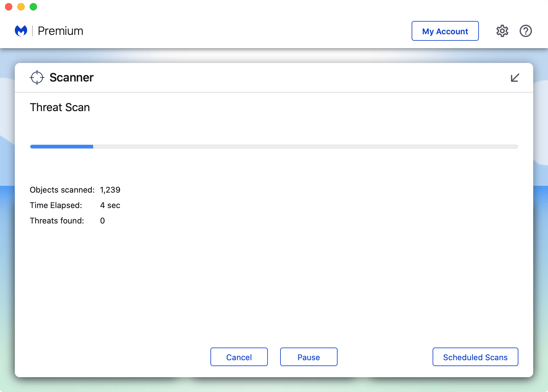
Task: Open Settings via the gear icon
Action: 502,31
